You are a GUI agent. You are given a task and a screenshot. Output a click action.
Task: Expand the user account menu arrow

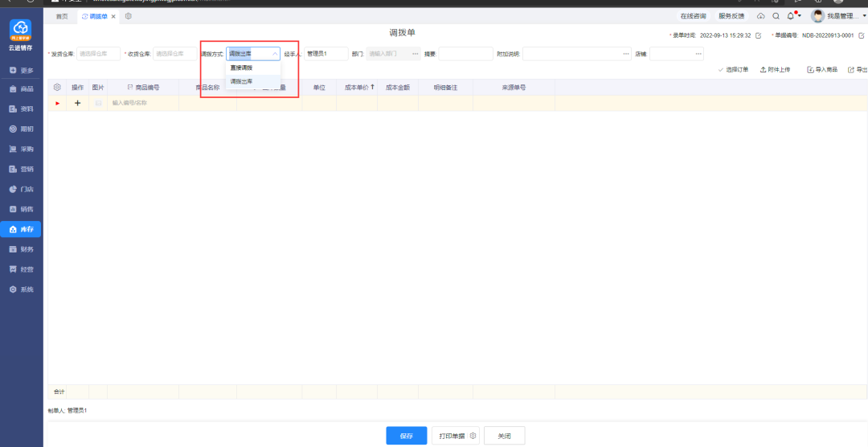pos(864,16)
